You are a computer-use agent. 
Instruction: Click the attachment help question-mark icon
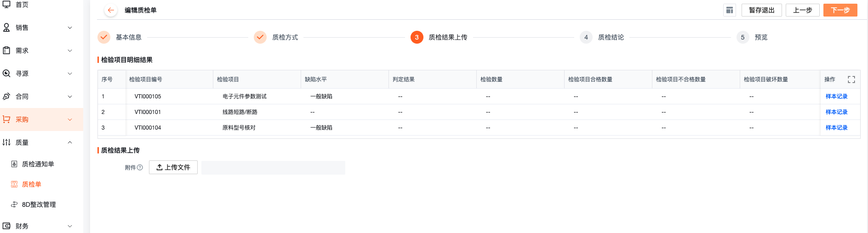pyautogui.click(x=140, y=168)
